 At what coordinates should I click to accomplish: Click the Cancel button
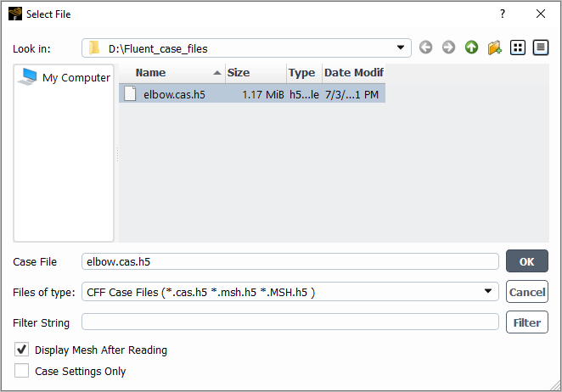pos(527,292)
